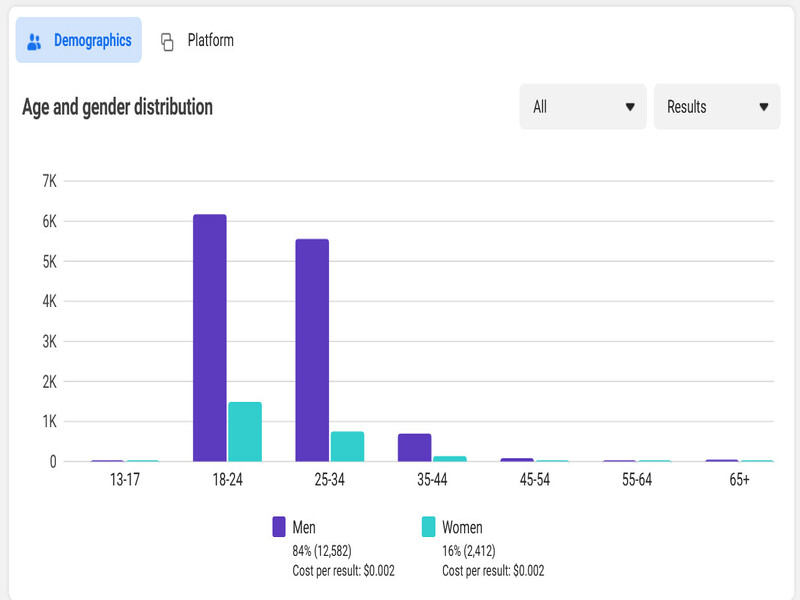This screenshot has height=600, width=800.
Task: Click the Men bar for 35-44
Action: pyautogui.click(x=414, y=448)
